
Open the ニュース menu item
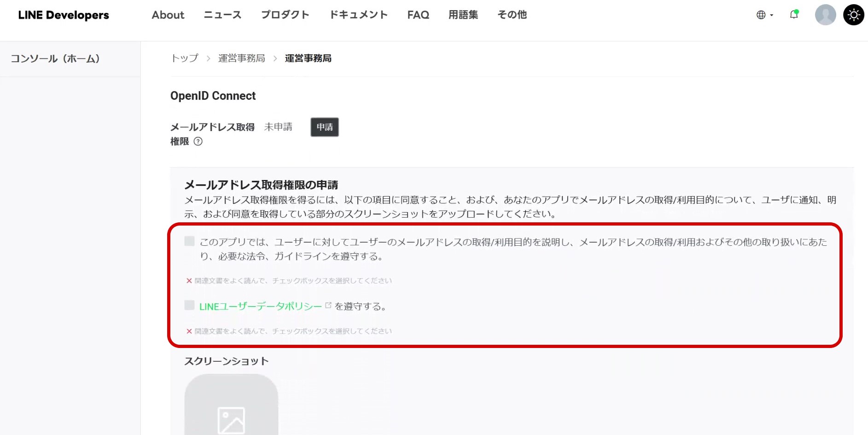tap(222, 15)
